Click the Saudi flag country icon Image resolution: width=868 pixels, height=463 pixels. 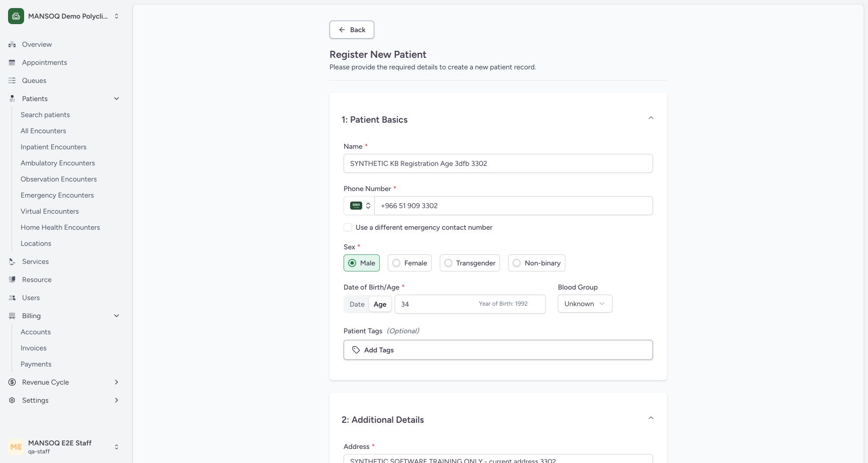pos(356,206)
